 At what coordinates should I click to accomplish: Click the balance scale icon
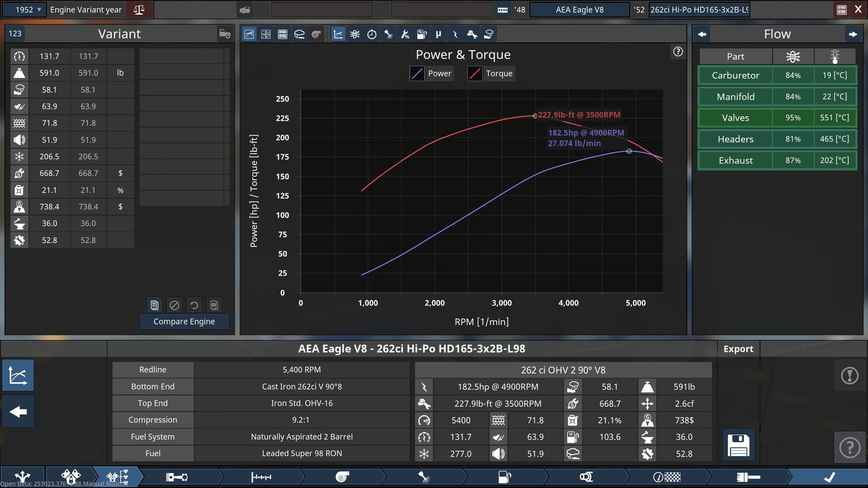[x=139, y=9]
